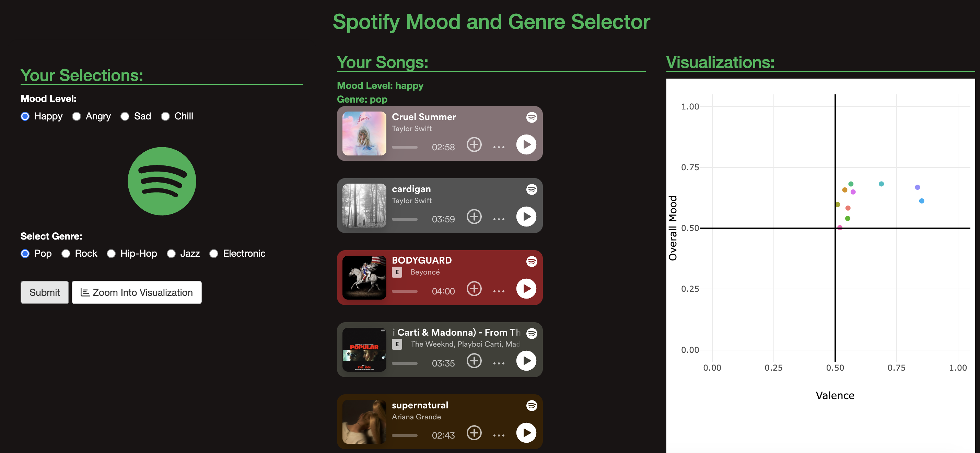Click the explicit badge on BODYGUARD
Screen dimensions: 980x453
(397, 272)
